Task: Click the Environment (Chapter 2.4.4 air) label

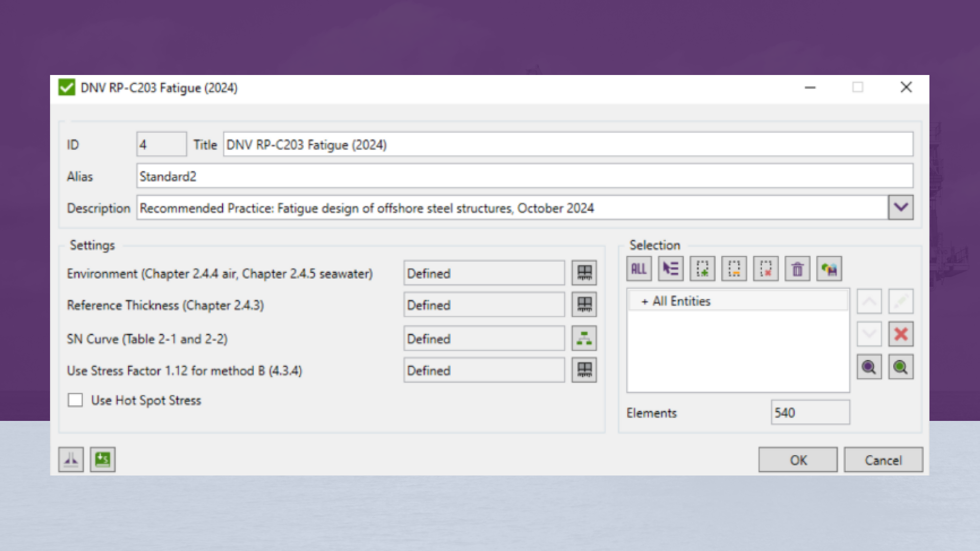Action: [220, 274]
